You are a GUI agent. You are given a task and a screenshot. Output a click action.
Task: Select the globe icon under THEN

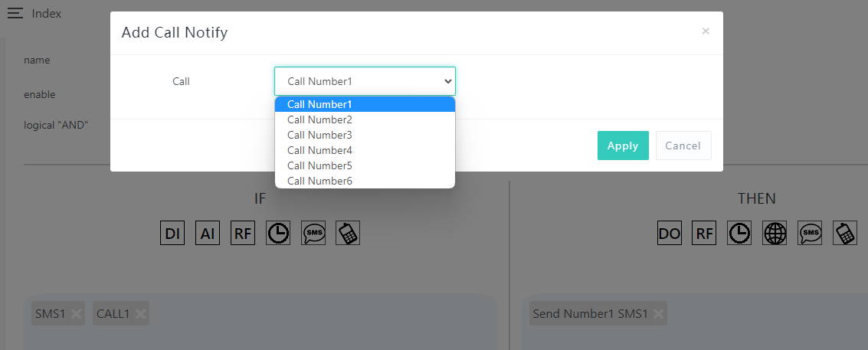tap(775, 234)
